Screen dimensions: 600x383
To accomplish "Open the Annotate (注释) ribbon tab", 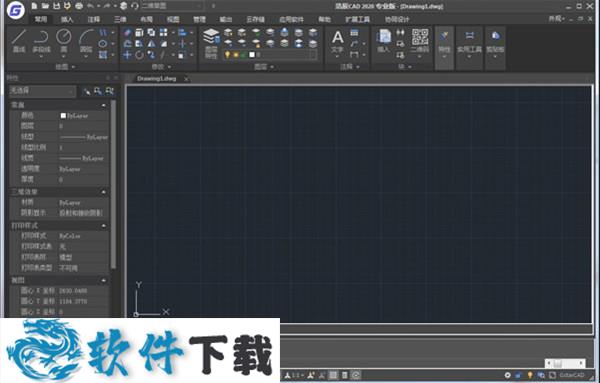I will pyautogui.click(x=93, y=19).
